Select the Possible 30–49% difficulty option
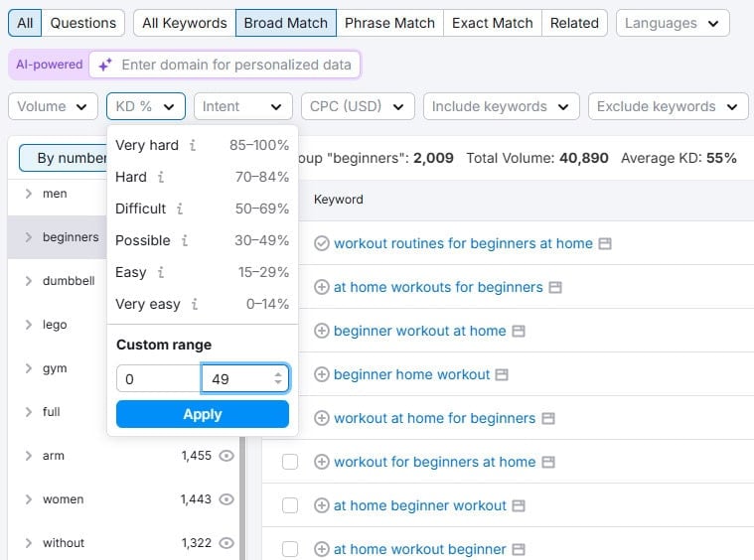This screenshot has width=754, height=560. coord(202,240)
